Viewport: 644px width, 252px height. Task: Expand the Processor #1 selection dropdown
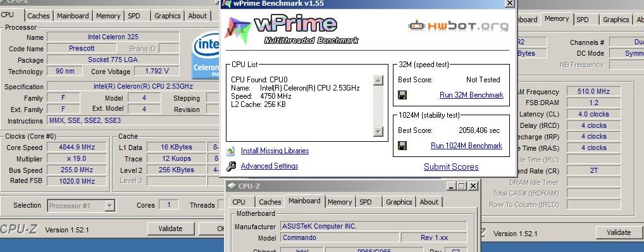coord(109,206)
